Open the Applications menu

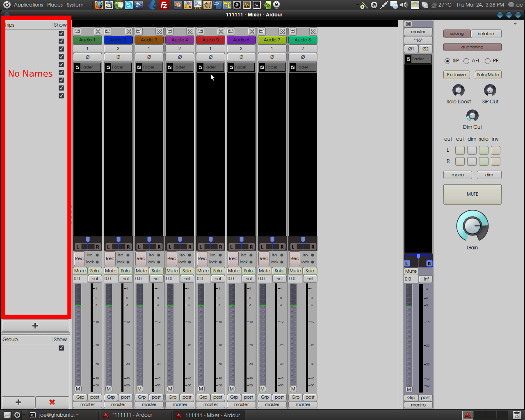click(x=28, y=5)
